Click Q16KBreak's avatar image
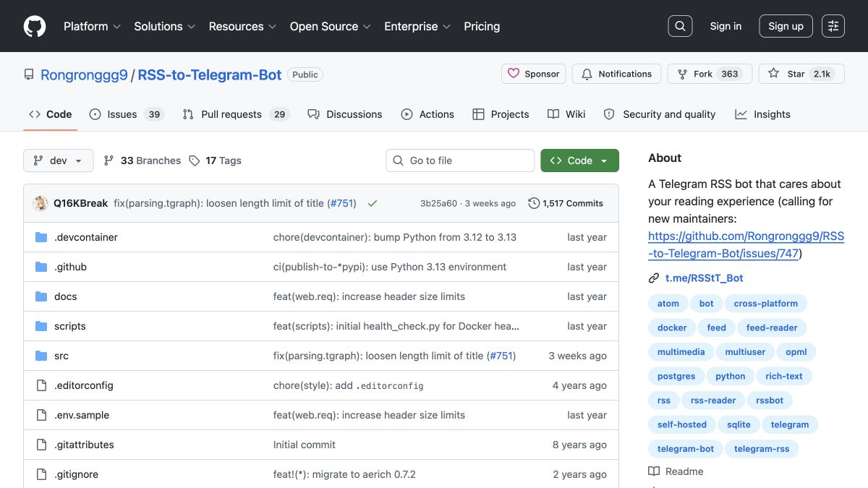 [x=41, y=203]
